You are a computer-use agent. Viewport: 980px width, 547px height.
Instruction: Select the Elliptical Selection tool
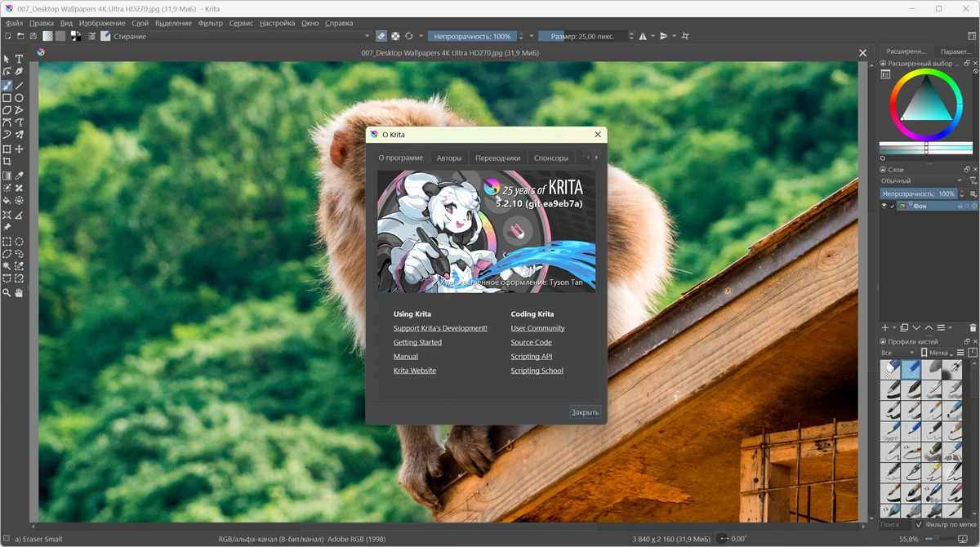click(x=19, y=242)
